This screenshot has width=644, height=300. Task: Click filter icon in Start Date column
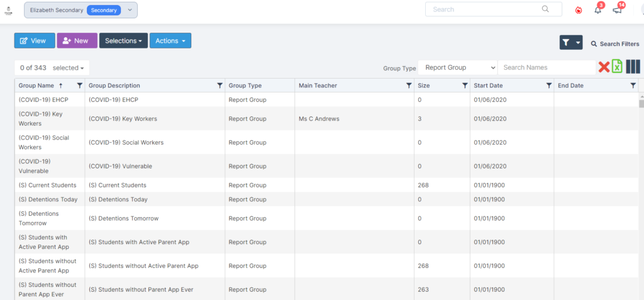[x=548, y=86]
